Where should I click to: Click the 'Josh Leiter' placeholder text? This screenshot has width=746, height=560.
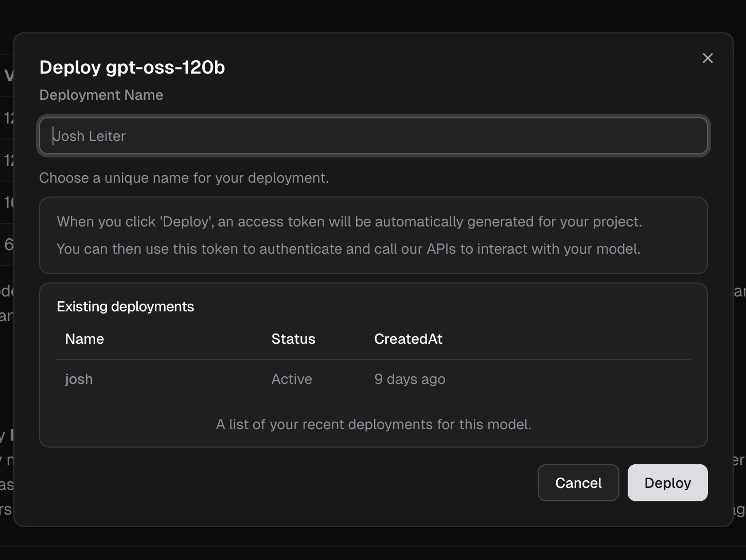tap(90, 136)
